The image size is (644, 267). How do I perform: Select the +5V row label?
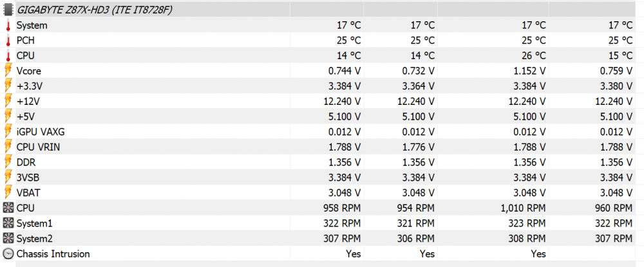click(x=26, y=116)
